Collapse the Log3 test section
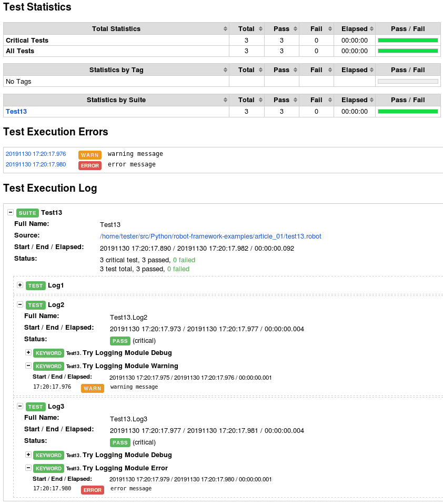 coord(20,406)
